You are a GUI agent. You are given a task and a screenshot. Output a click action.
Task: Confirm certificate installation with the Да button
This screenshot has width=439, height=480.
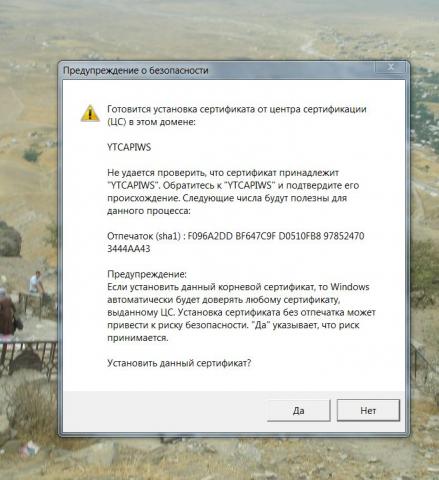click(x=299, y=410)
